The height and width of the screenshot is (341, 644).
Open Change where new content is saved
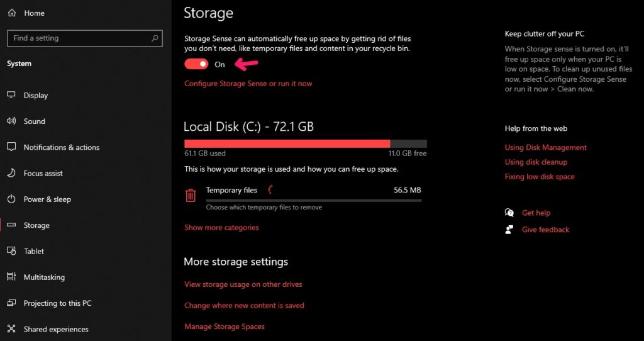click(x=244, y=306)
